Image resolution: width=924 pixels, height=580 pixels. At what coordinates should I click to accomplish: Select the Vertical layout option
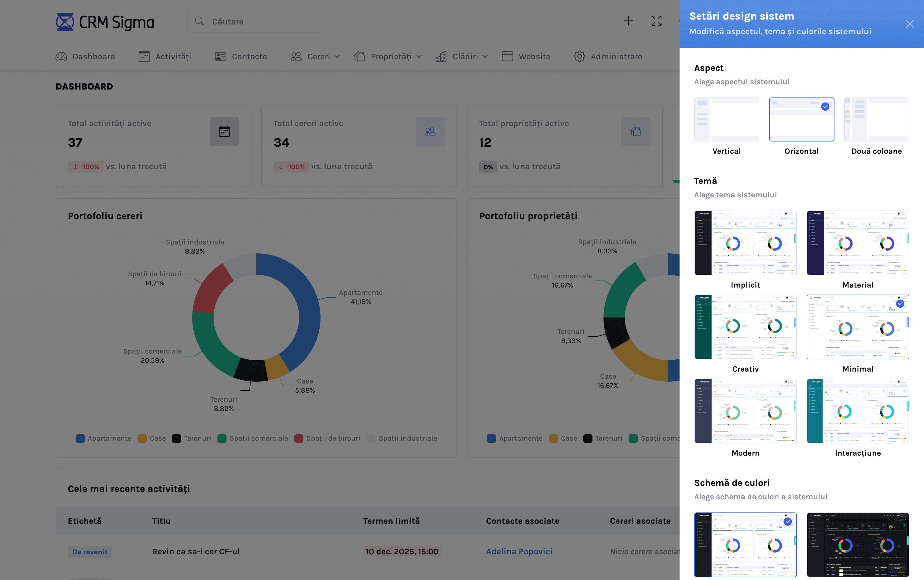click(727, 120)
